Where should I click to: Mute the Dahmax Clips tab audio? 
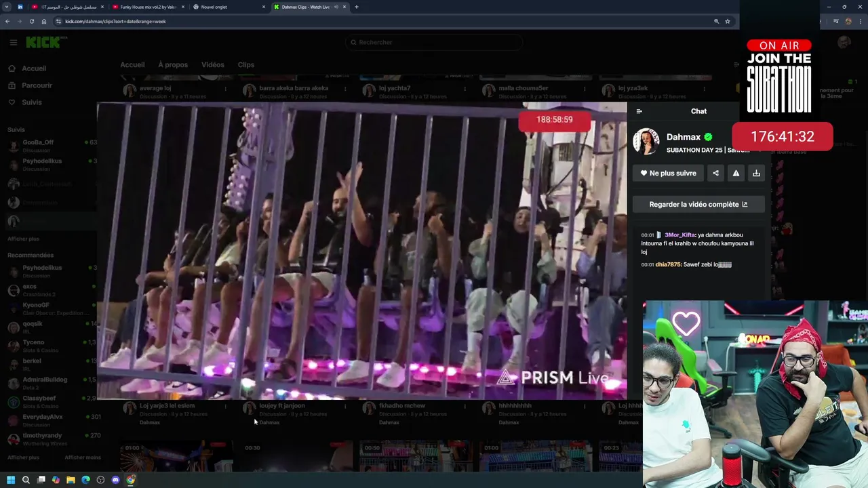tap(336, 7)
